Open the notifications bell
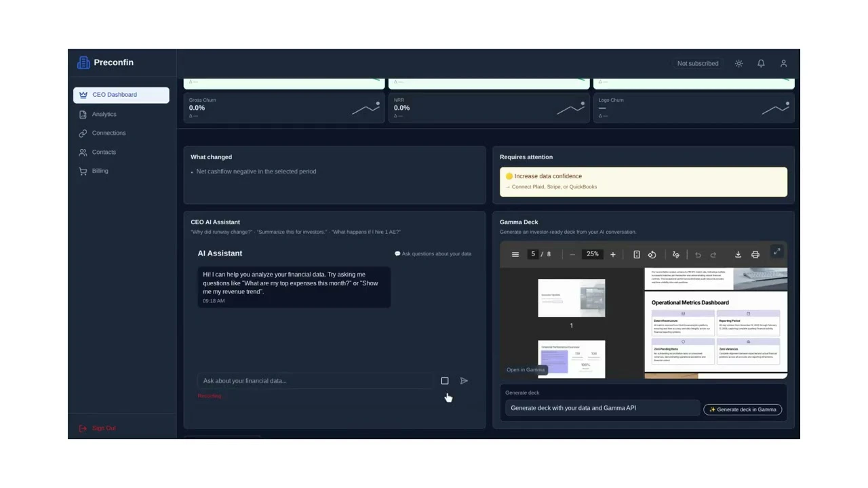The width and height of the screenshot is (868, 488). click(761, 63)
